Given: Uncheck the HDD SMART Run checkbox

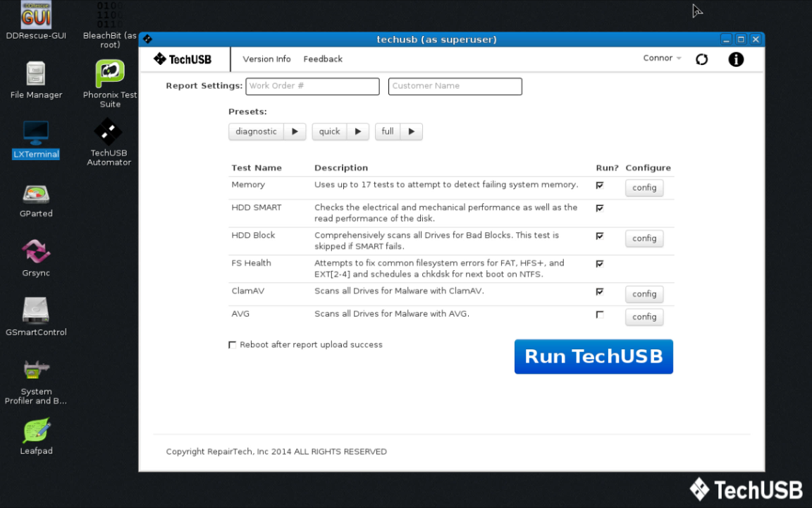Looking at the screenshot, I should [600, 208].
